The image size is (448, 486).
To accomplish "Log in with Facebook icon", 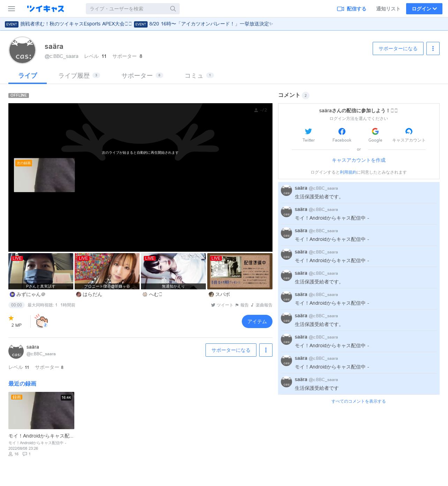I will pos(342,131).
